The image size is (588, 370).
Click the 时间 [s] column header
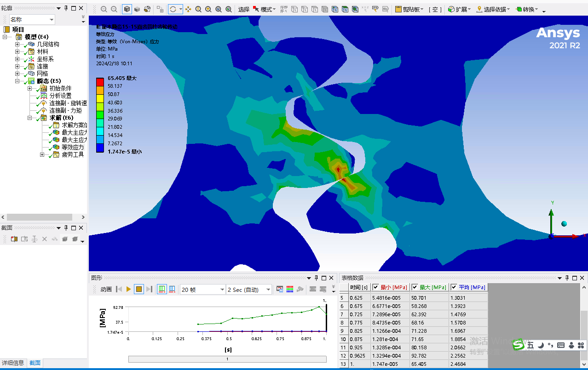click(358, 287)
